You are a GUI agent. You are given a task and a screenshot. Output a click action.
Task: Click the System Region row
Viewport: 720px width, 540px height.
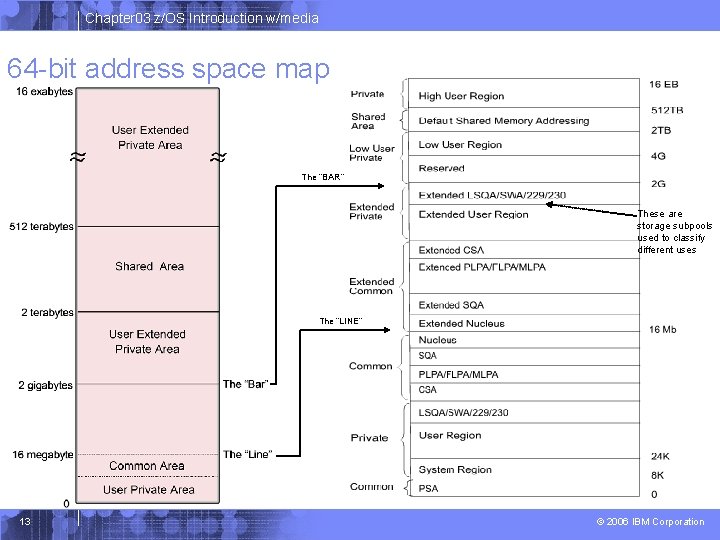coord(523,469)
